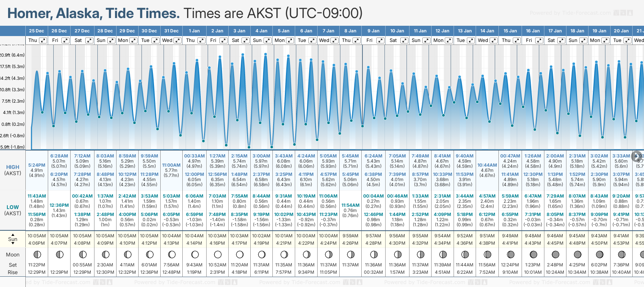The width and height of the screenshot is (644, 287).
Task: Click the expand icon beside Sat 10 Jan
Action: 404,40
